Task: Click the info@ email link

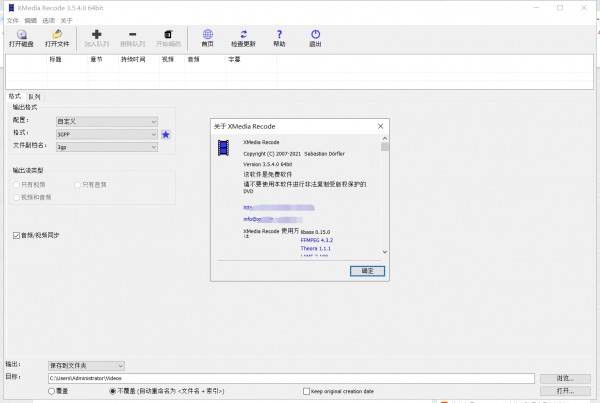Action: coord(273,219)
